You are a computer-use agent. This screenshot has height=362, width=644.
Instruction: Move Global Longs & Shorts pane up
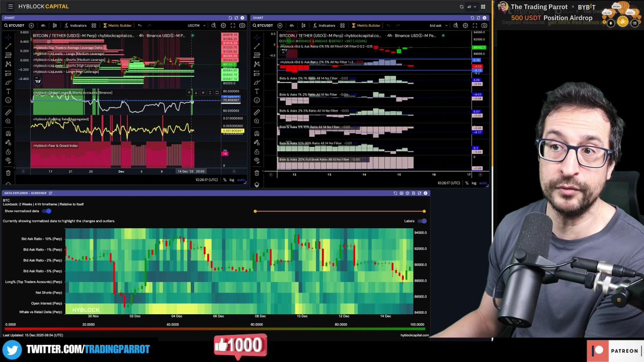[189, 93]
